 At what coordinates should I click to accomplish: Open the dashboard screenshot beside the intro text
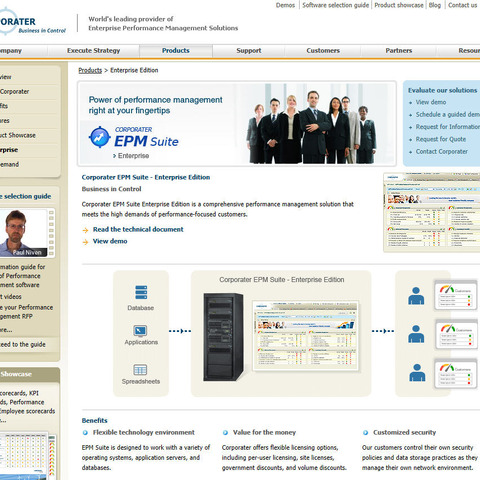click(x=432, y=212)
